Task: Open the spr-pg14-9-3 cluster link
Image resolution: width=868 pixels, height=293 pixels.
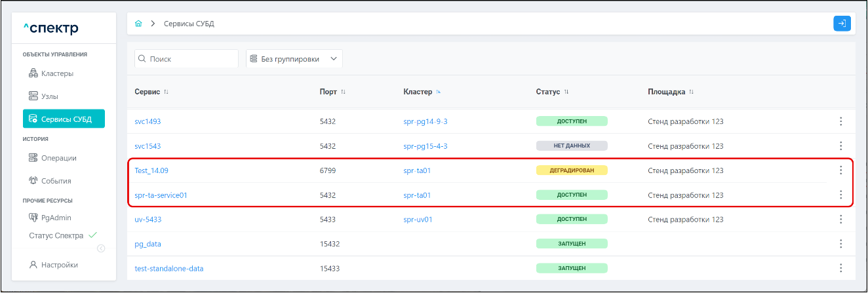Action: (425, 121)
